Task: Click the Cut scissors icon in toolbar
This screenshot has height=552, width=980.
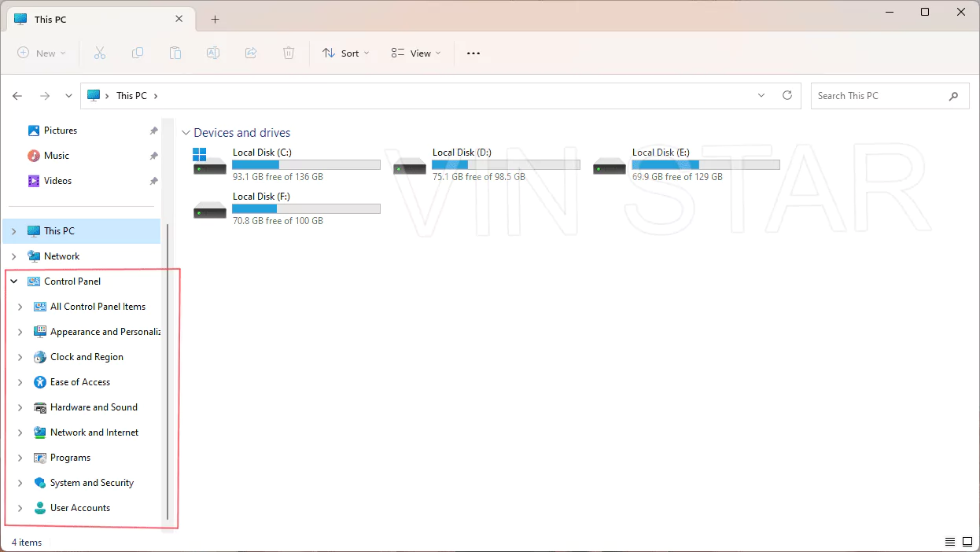Action: click(100, 53)
